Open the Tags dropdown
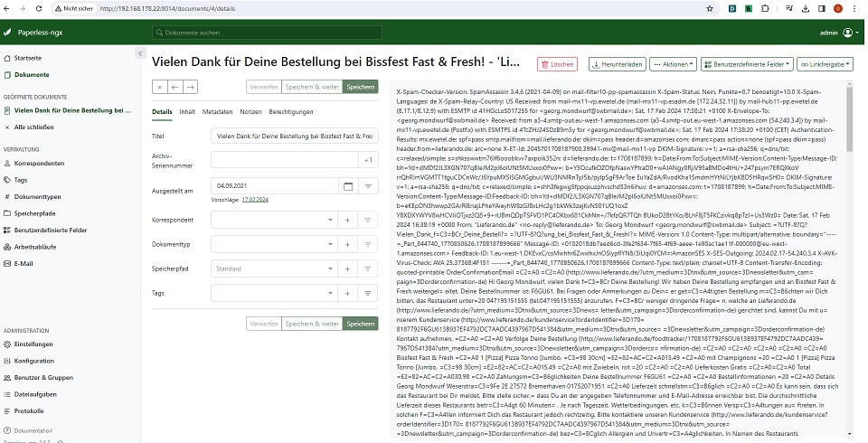The height and width of the screenshot is (443, 868). tap(274, 294)
